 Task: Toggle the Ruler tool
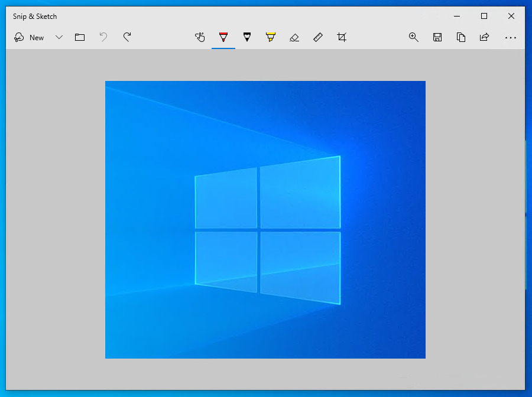[x=318, y=37]
